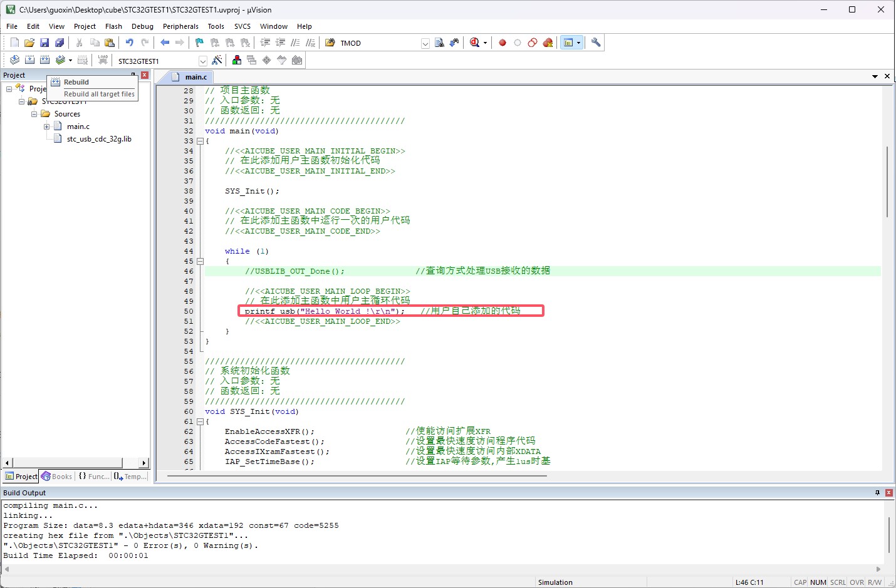Comment the selection using the comment icon
896x588 pixels.
click(295, 43)
